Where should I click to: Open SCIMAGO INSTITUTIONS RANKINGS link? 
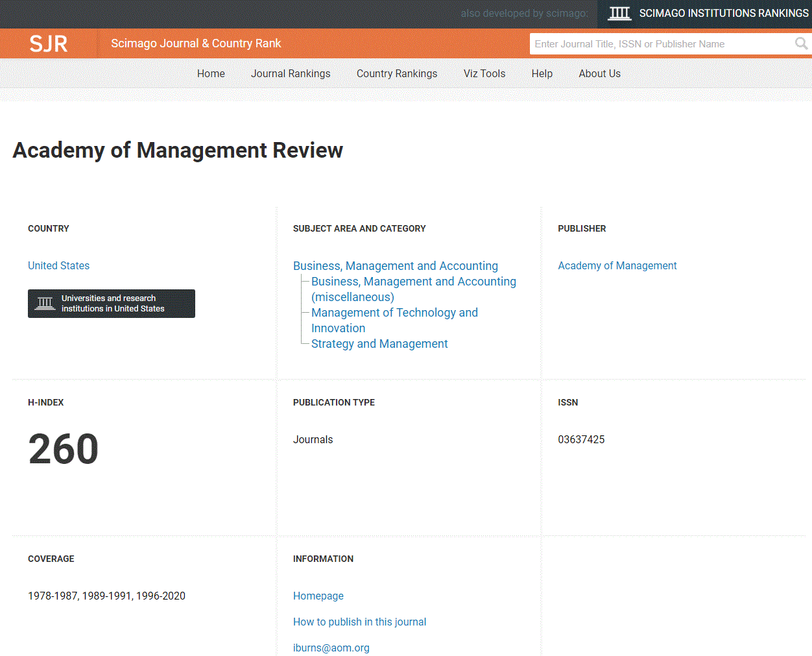pos(724,13)
